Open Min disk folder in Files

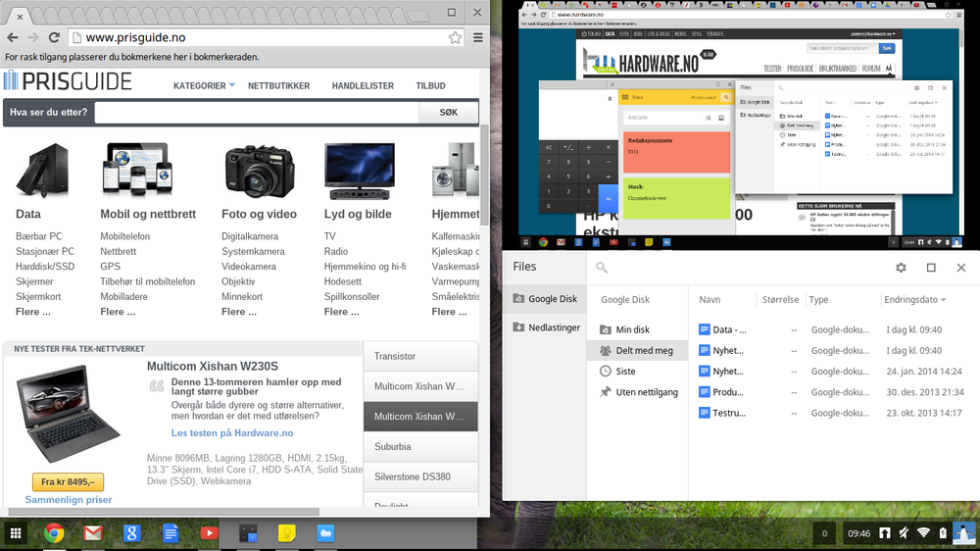[638, 329]
